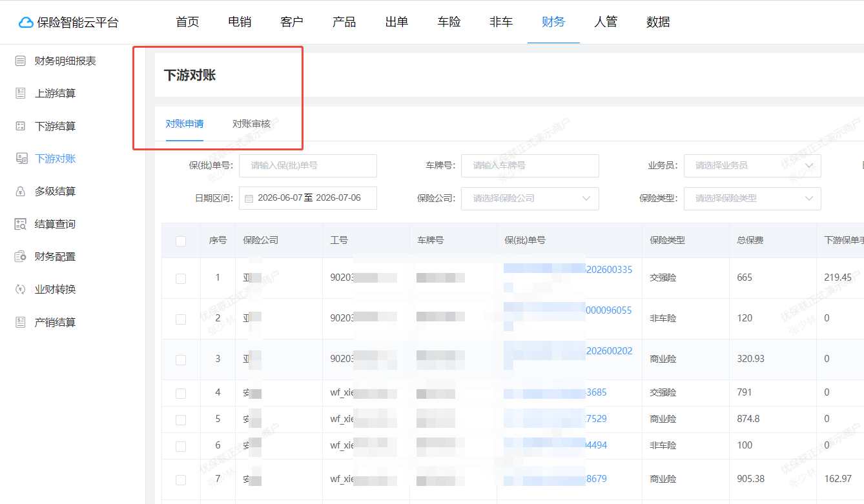
Task: Switch to the 对账审核 tab
Action: coord(251,124)
